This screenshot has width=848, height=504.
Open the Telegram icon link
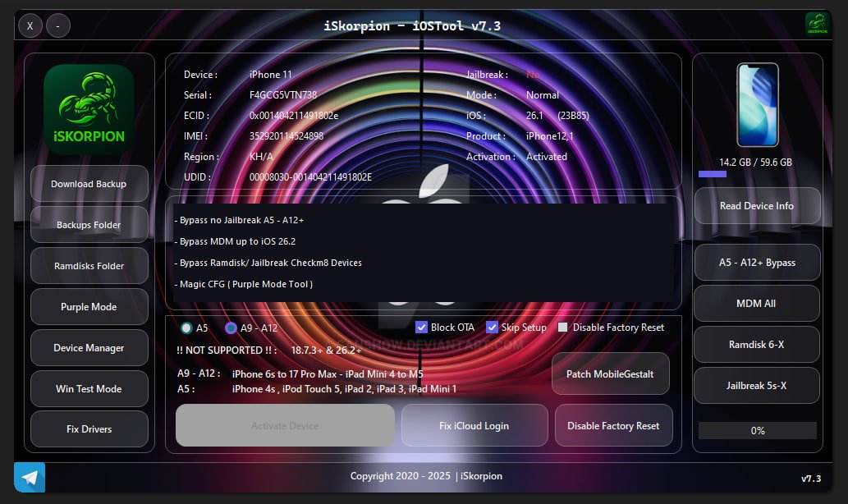coord(30,477)
